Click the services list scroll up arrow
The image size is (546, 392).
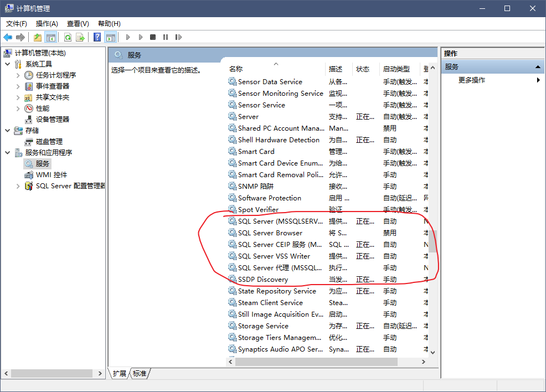[x=433, y=68]
